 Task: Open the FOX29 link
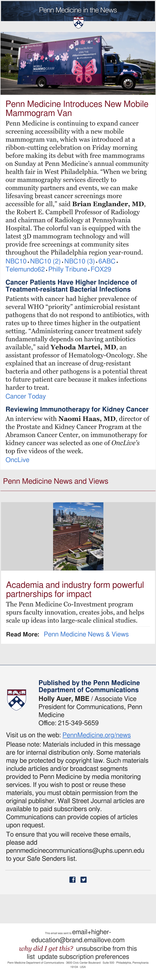pyautogui.click(x=101, y=269)
